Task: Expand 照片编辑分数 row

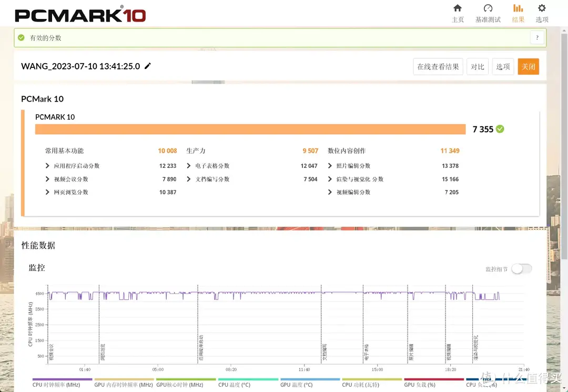Action: pyautogui.click(x=330, y=166)
